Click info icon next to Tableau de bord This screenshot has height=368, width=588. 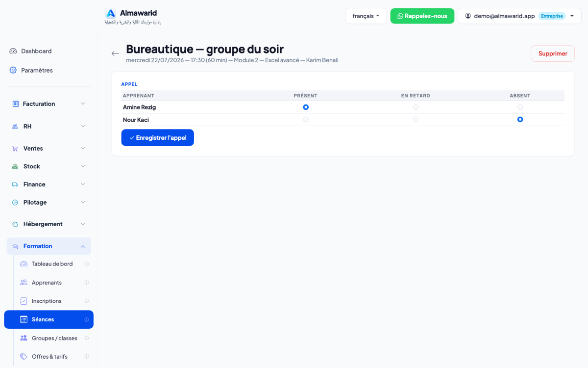(87, 264)
